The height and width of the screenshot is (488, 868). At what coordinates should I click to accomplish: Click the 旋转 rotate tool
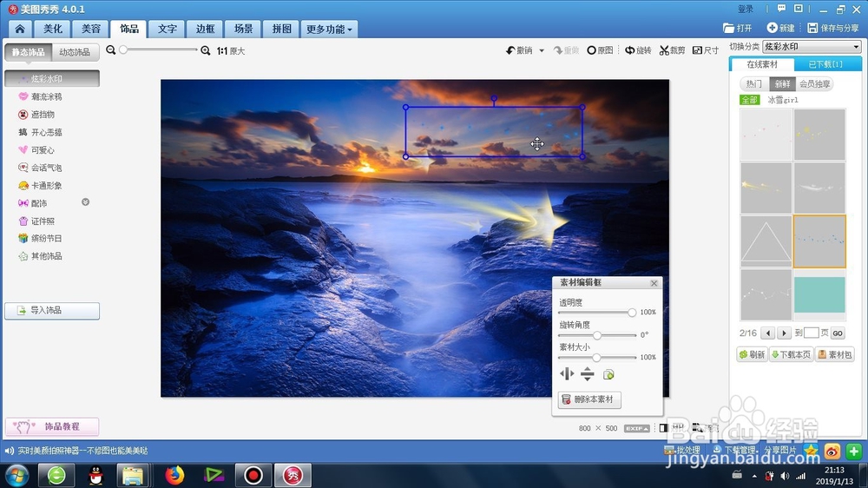(638, 50)
